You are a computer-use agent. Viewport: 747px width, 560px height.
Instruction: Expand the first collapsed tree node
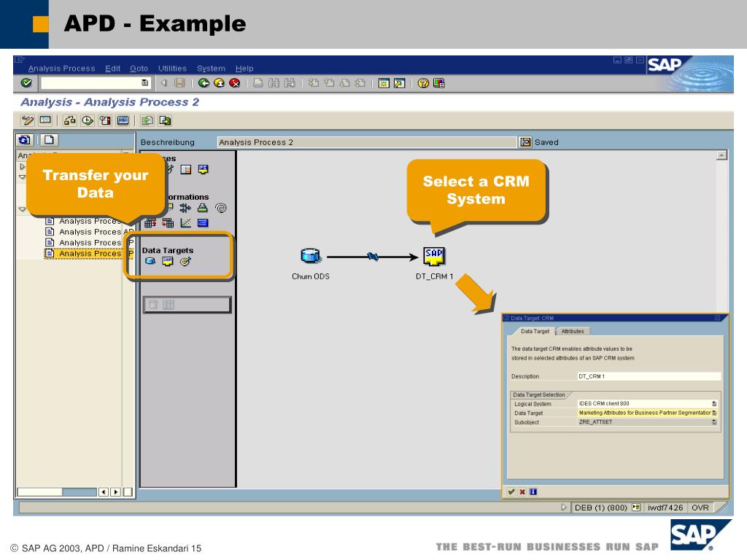[x=22, y=167]
